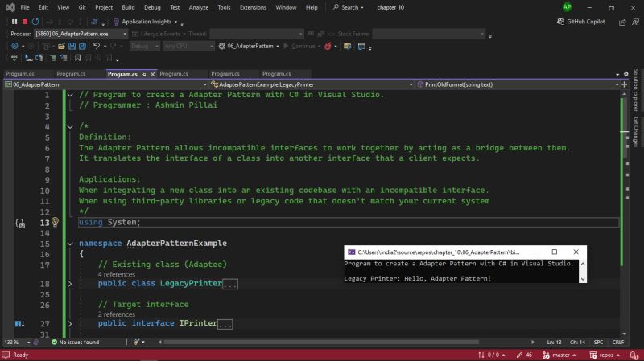Image resolution: width=644 pixels, height=361 pixels.
Task: Open the Git menu
Action: coord(82,7)
